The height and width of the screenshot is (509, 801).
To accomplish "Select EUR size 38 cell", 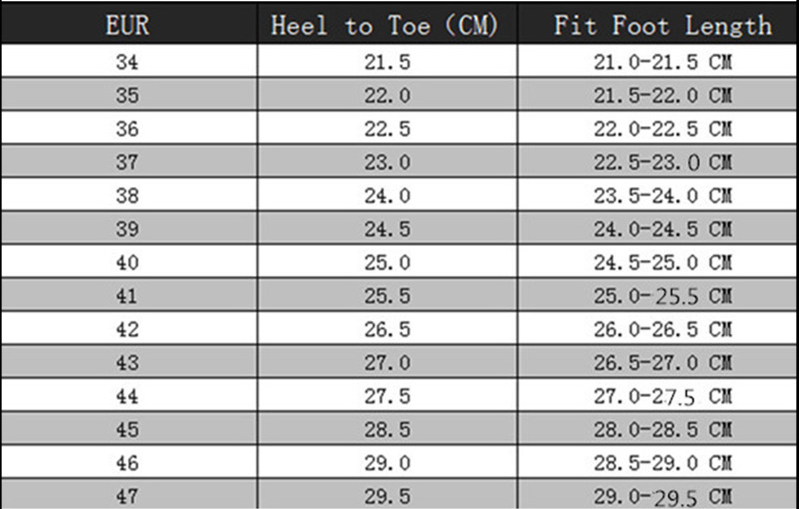I will (x=127, y=196).
